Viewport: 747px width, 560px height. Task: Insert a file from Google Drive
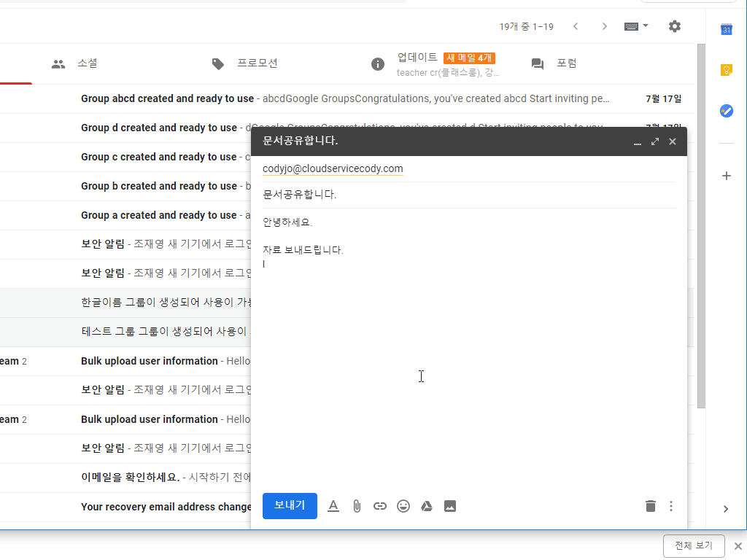tap(426, 506)
